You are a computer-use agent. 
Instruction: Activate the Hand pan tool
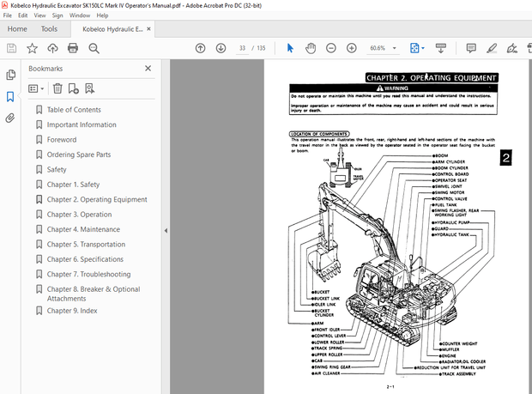tap(311, 48)
